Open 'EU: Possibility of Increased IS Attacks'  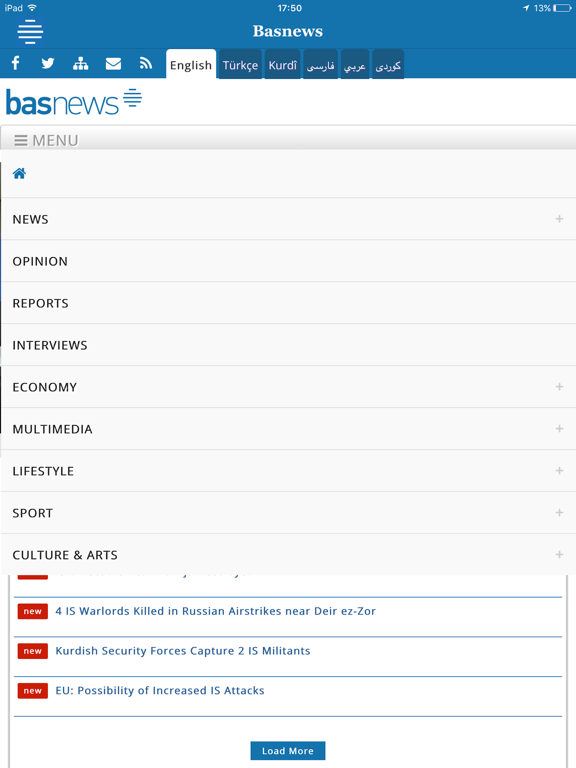point(160,691)
